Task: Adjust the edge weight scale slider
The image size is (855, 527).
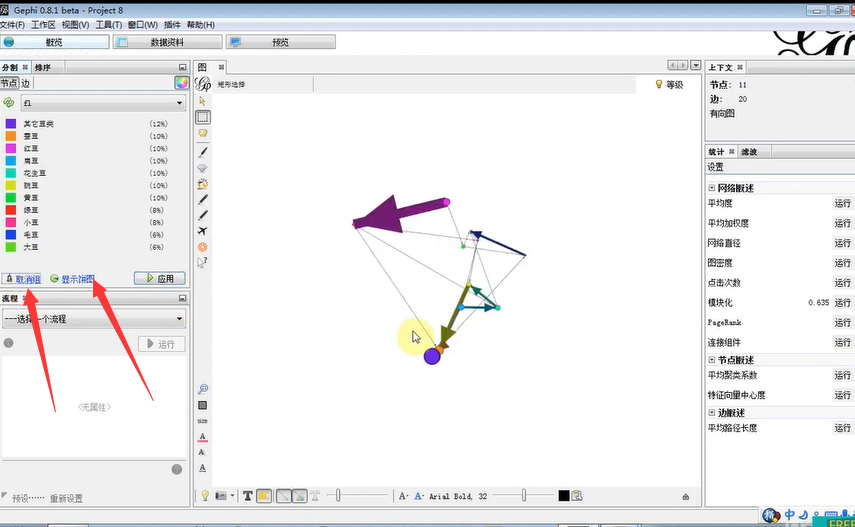Action: [358, 495]
